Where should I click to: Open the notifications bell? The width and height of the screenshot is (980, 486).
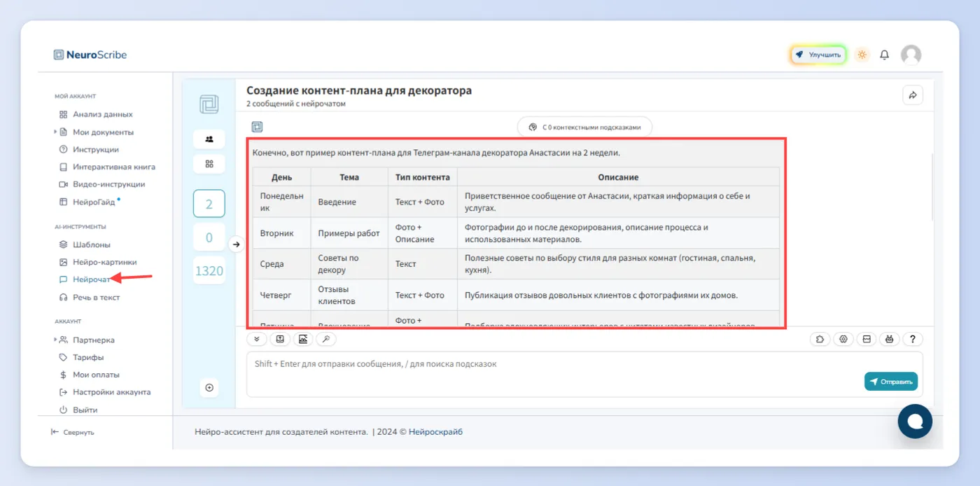click(885, 55)
